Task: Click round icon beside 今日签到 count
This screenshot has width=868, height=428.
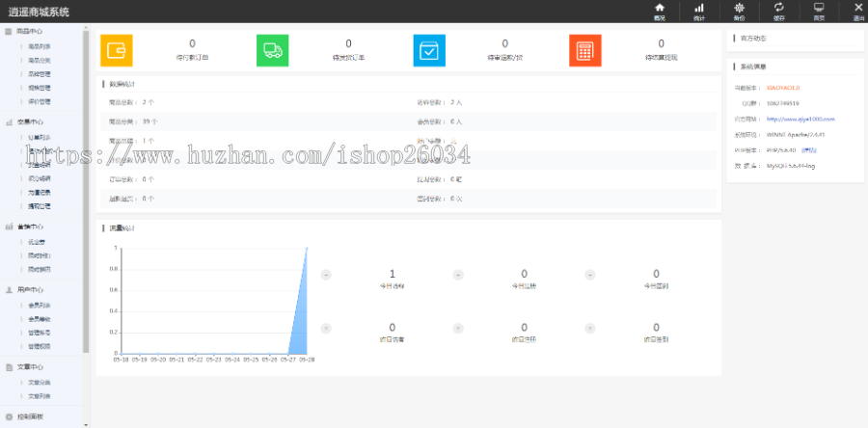Action: pyautogui.click(x=590, y=275)
